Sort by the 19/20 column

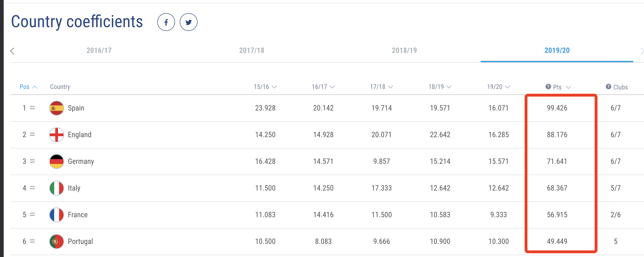(x=498, y=87)
